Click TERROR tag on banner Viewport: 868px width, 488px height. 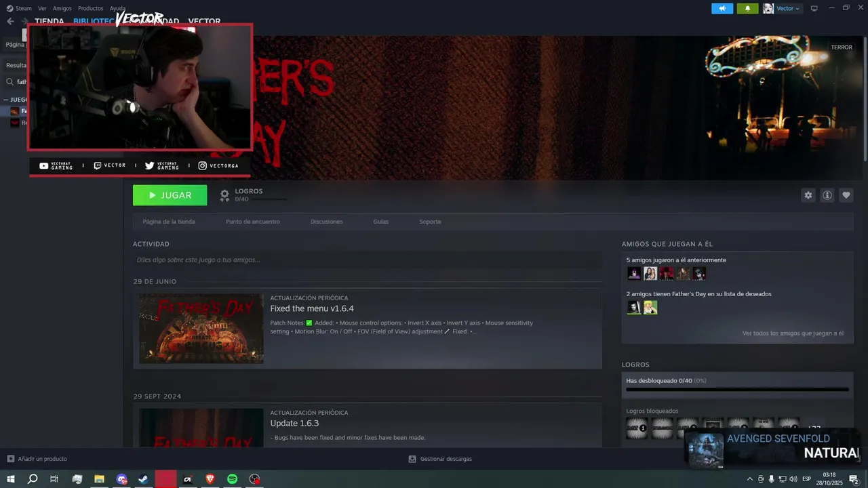pos(842,47)
